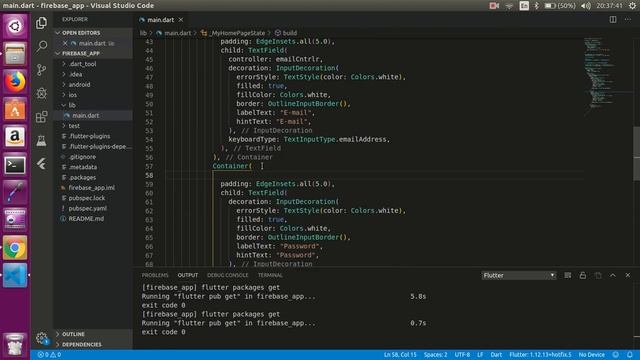
Task: Close the bottom output panel
Action: [628, 276]
